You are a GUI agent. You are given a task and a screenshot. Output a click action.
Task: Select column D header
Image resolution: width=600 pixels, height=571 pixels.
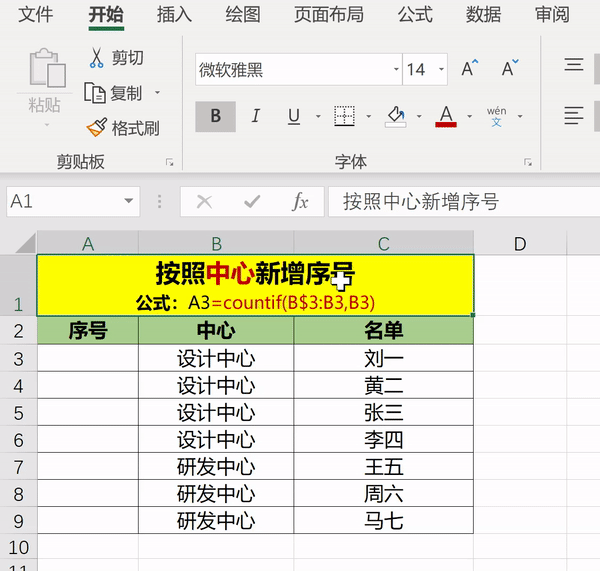click(x=520, y=243)
